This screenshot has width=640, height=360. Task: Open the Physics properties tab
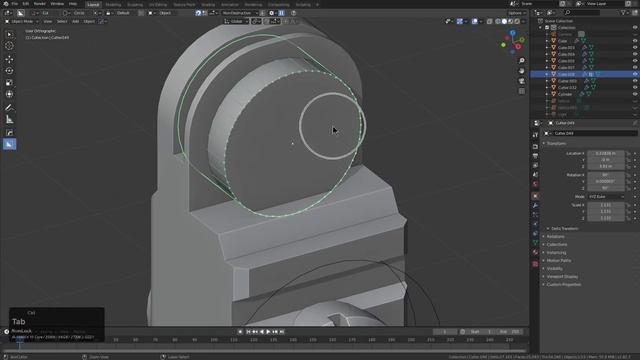pyautogui.click(x=535, y=224)
